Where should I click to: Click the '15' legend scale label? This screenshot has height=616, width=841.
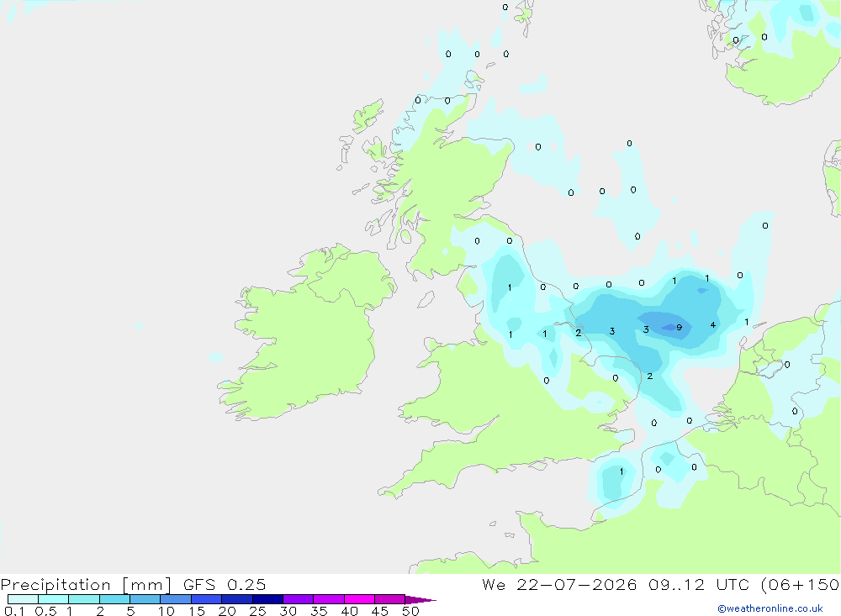click(197, 611)
